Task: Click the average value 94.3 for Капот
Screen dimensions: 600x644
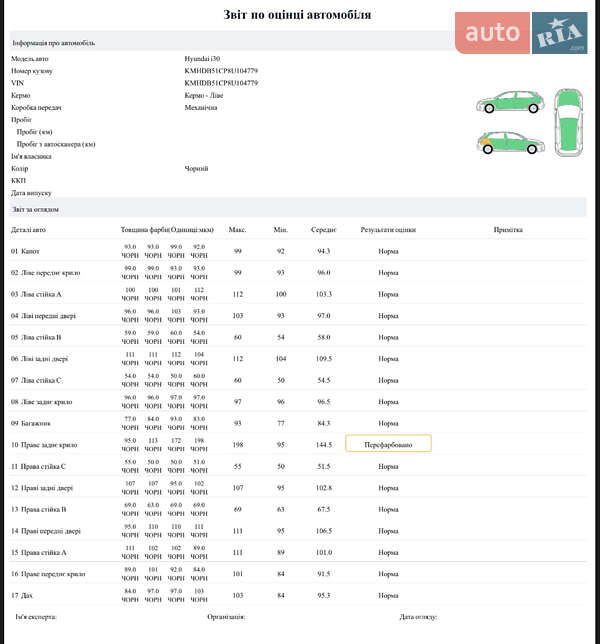Action: coord(324,251)
